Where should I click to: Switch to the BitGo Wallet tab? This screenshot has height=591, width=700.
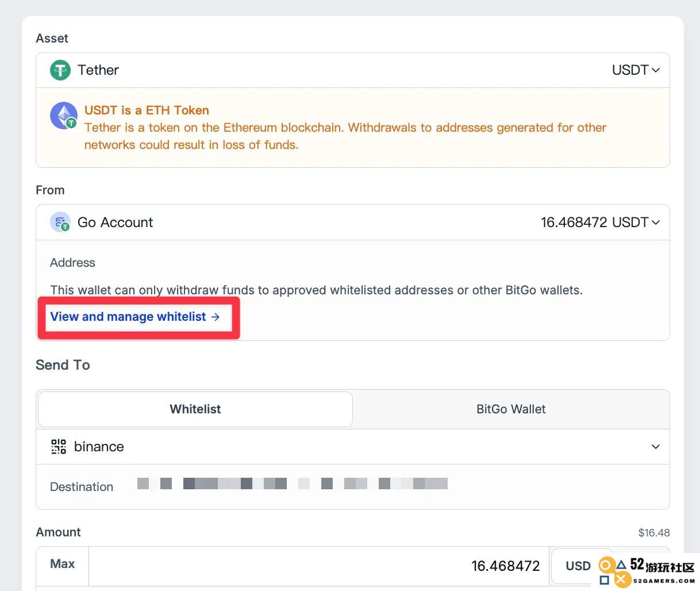click(x=511, y=409)
